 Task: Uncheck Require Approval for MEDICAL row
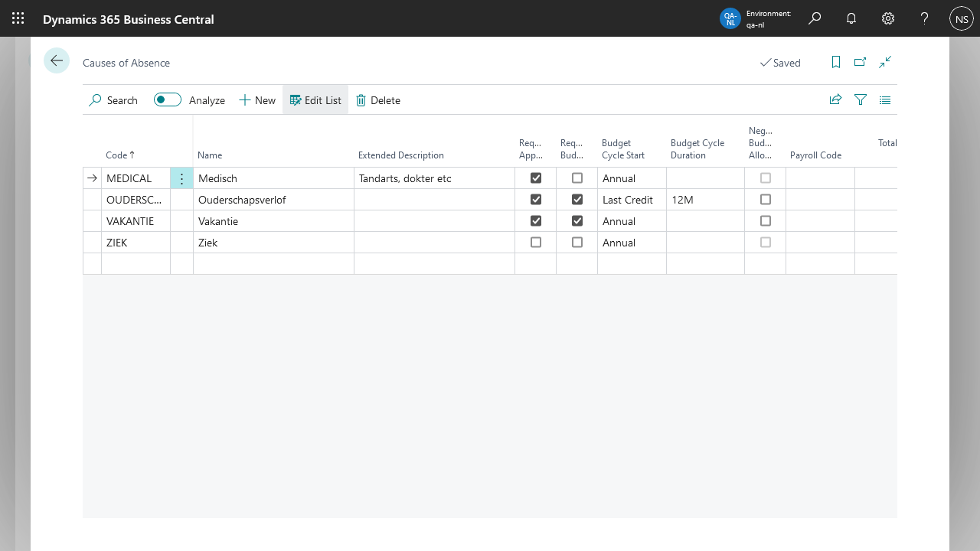[x=536, y=178]
